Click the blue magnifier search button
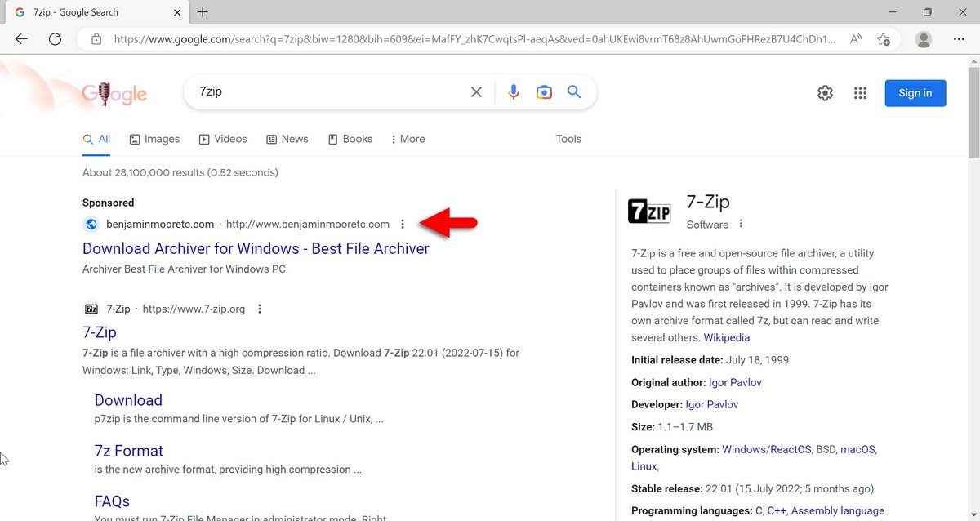The height and width of the screenshot is (521, 980). tap(574, 92)
